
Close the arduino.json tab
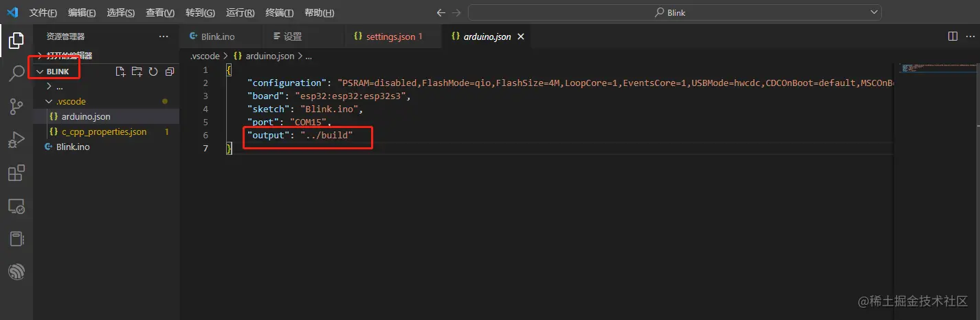[521, 36]
